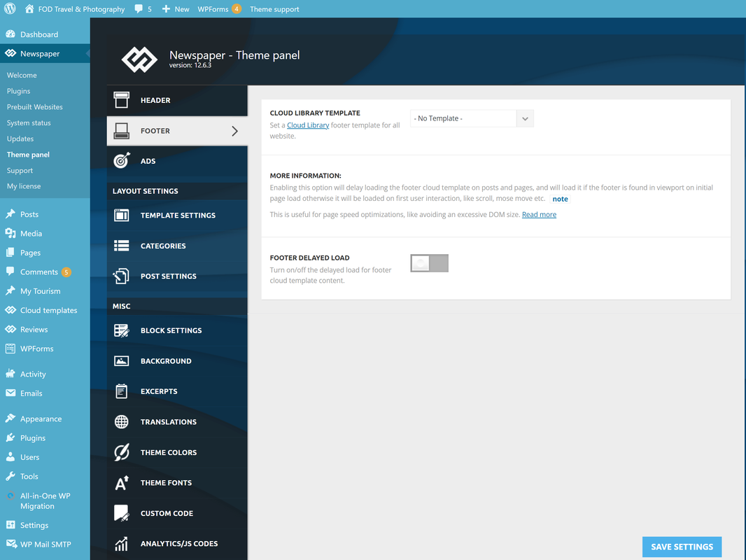Click the dropdown arrow beside No Template
746x560 pixels.
coord(525,118)
